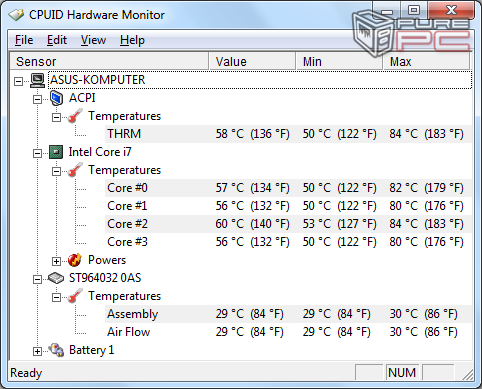Image resolution: width=482 pixels, height=389 pixels.
Task: Click the Powers lightning icon
Action: pyautogui.click(x=75, y=260)
